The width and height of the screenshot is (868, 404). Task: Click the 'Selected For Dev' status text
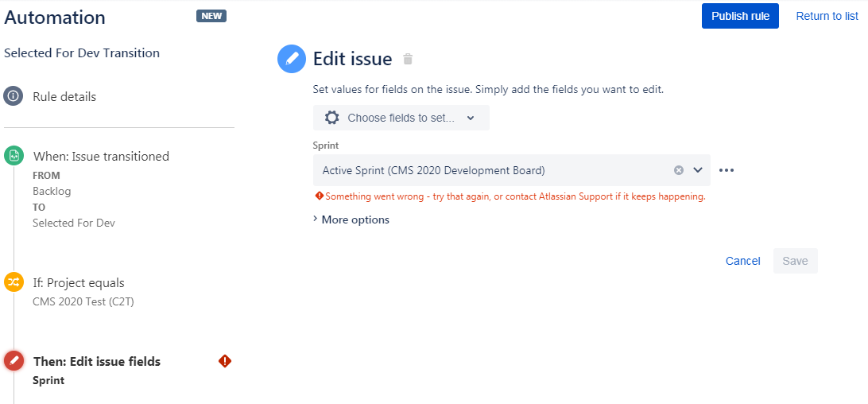pos(74,223)
